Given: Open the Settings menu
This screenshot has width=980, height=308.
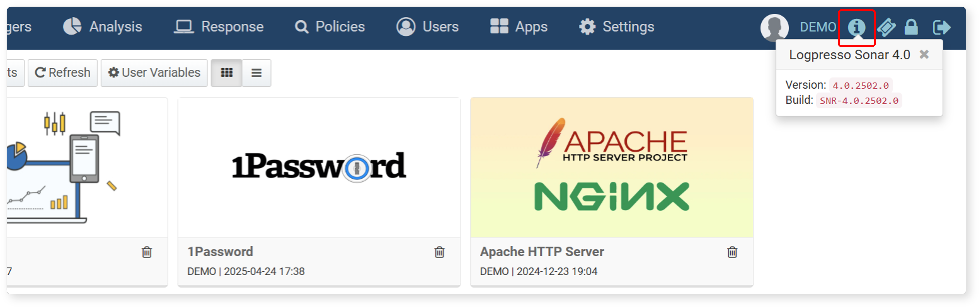Looking at the screenshot, I should coord(617,27).
